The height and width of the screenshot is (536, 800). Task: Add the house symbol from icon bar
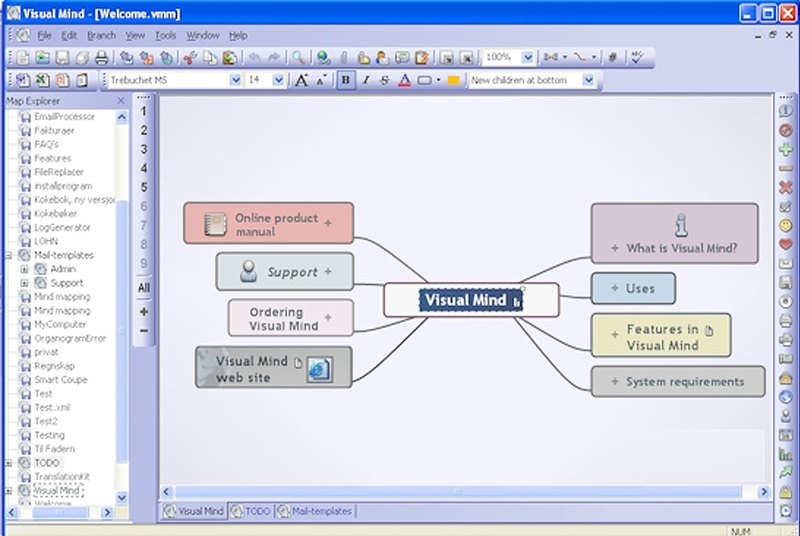click(x=786, y=378)
